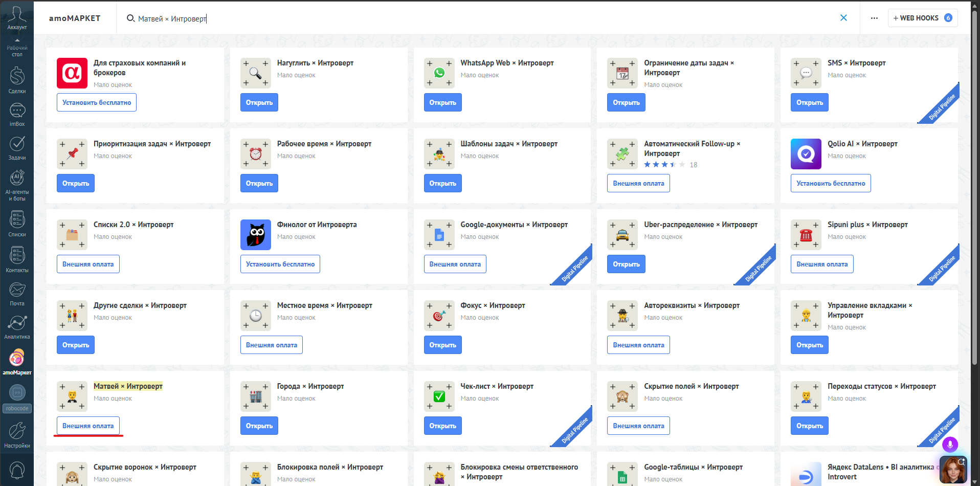
Task: Click the Qolio AI app icon
Action: click(x=806, y=154)
